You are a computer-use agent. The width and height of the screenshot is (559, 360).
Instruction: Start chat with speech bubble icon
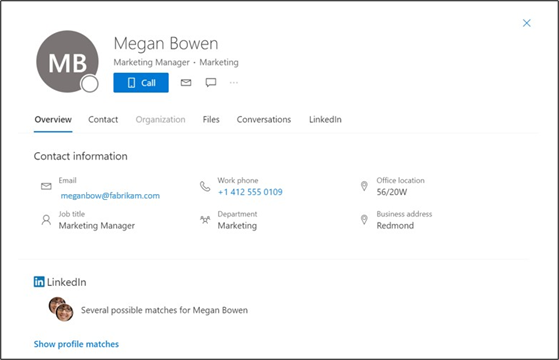coord(211,83)
